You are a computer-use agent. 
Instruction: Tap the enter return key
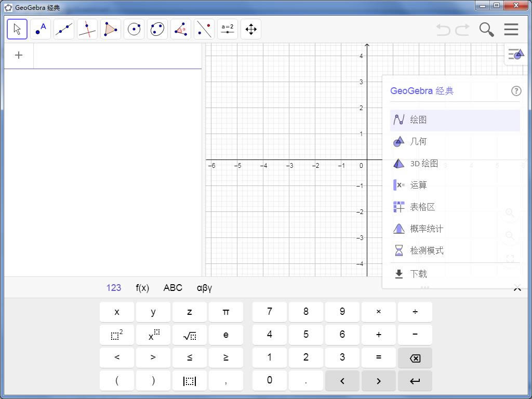click(x=415, y=381)
